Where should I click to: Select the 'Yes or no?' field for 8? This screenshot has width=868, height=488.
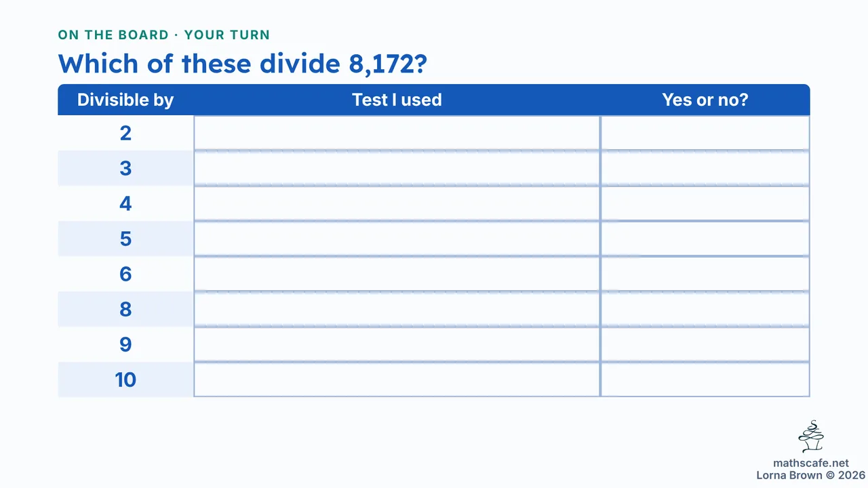pyautogui.click(x=705, y=309)
